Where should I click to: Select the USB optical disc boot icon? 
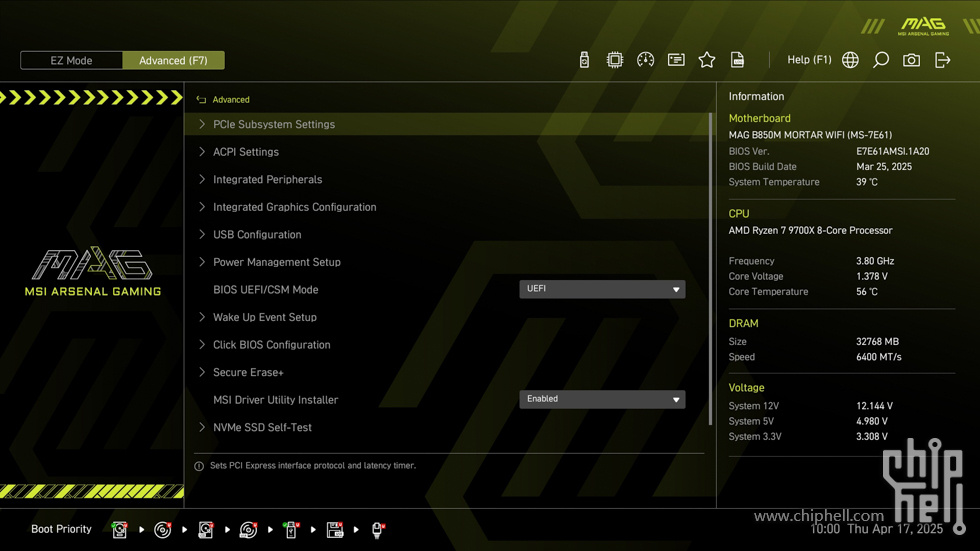pos(248,530)
